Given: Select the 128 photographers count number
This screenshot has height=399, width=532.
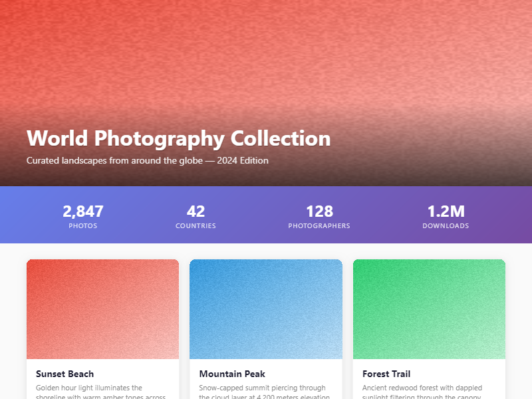Looking at the screenshot, I should (319, 211).
